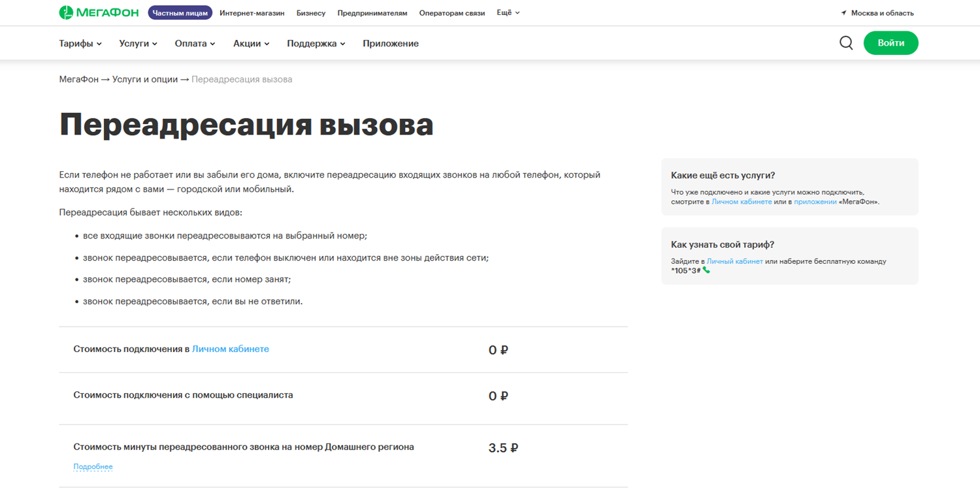Screen dimensions: 980x503
Task: Expand the Акции menu
Action: click(251, 44)
